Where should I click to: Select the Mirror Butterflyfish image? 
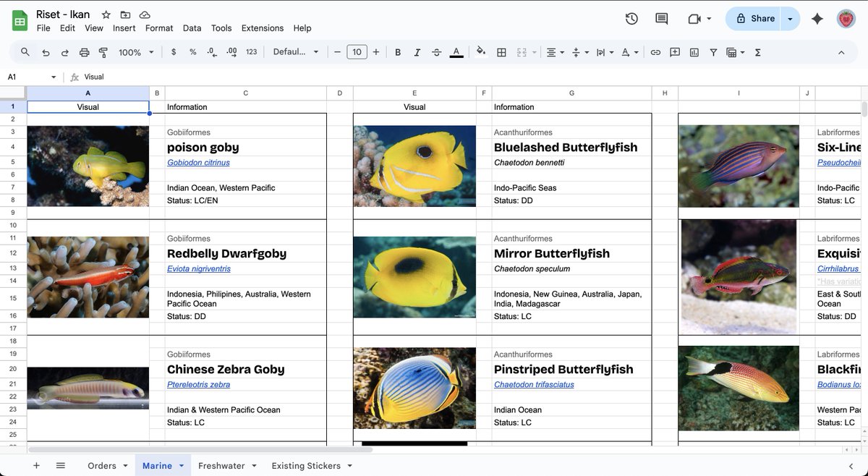414,277
